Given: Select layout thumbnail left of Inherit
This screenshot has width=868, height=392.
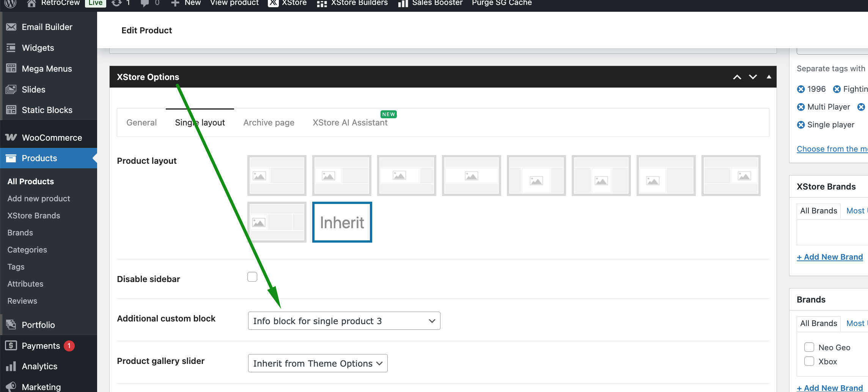Looking at the screenshot, I should pos(277,222).
